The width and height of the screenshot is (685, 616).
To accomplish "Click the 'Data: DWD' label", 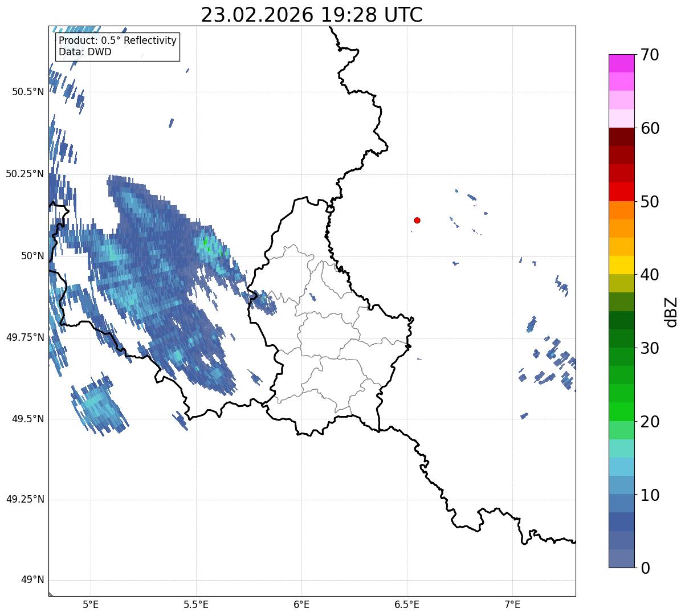I will [x=85, y=52].
